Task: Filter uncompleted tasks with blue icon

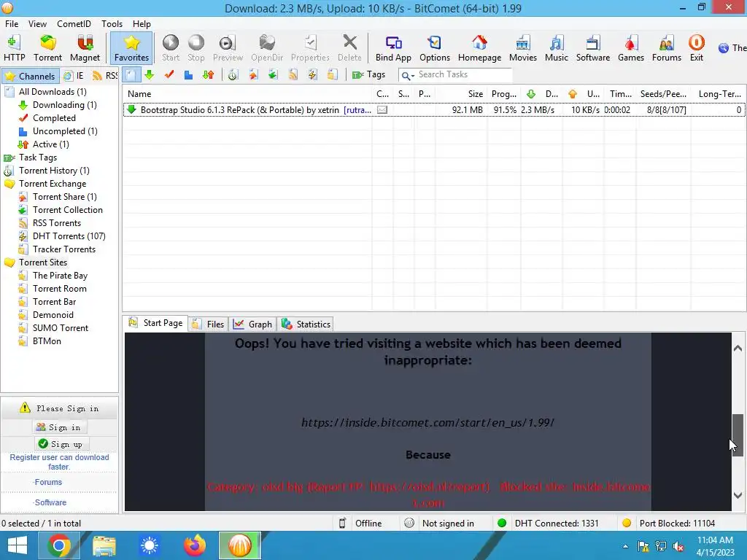Action: 188,75
